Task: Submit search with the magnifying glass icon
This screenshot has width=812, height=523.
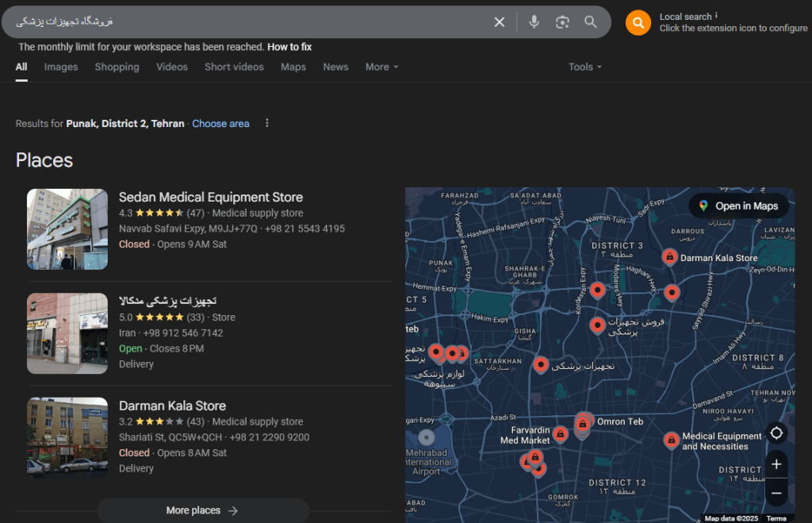Action: point(590,21)
